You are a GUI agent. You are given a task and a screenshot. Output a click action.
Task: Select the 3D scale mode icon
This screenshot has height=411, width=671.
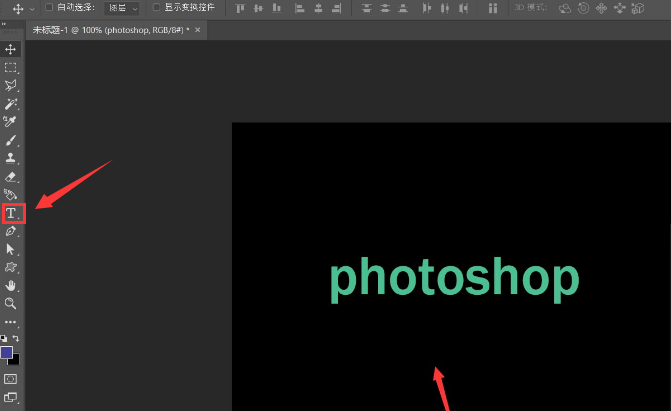(x=638, y=8)
